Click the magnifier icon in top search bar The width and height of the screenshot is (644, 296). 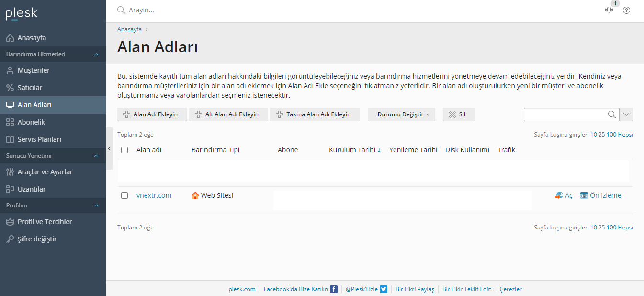tap(121, 10)
